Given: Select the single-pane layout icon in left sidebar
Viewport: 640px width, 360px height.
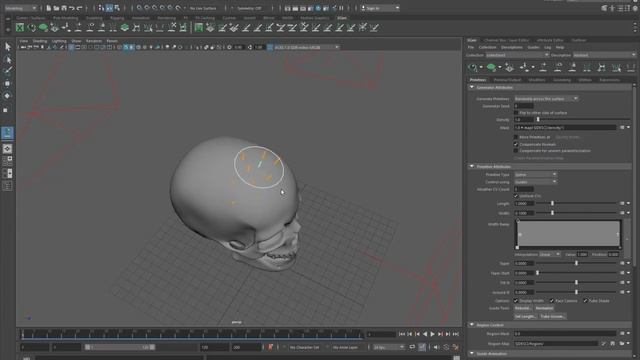Looking at the screenshot, I should coord(7,149).
